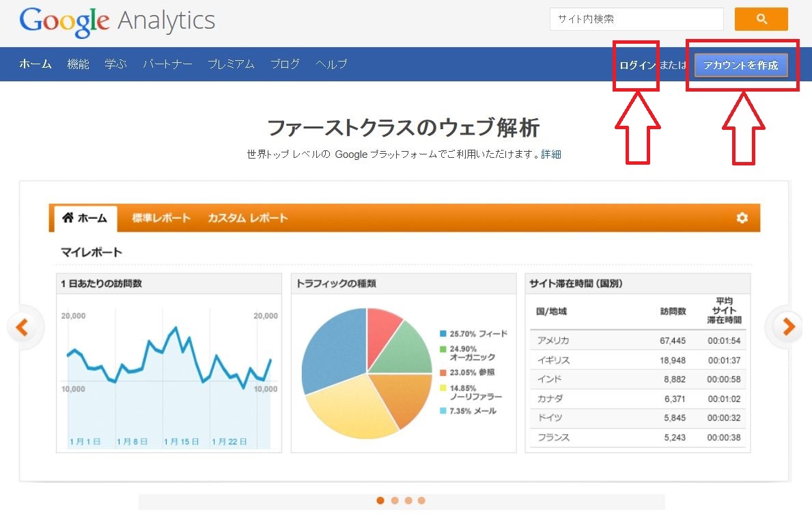
Task: Open the パートナー navigation item
Action: 167,64
